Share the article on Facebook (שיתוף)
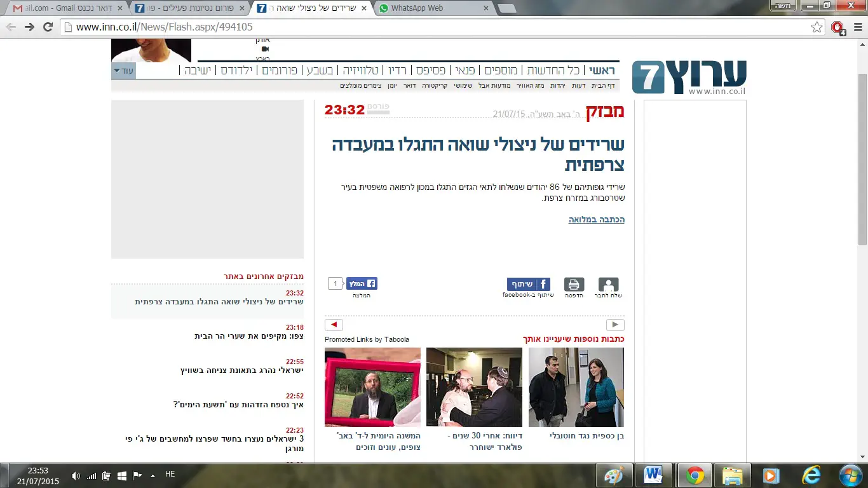Screen dimensions: 868x488 point(528,284)
